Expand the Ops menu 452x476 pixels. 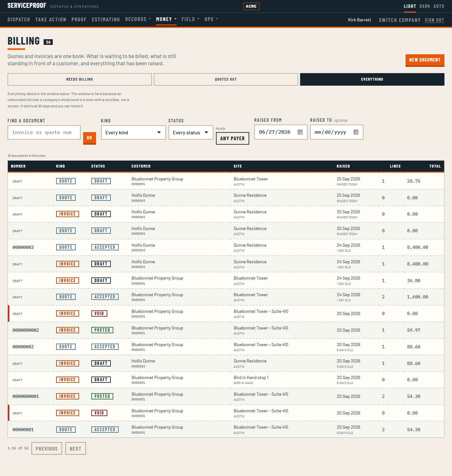(x=211, y=19)
